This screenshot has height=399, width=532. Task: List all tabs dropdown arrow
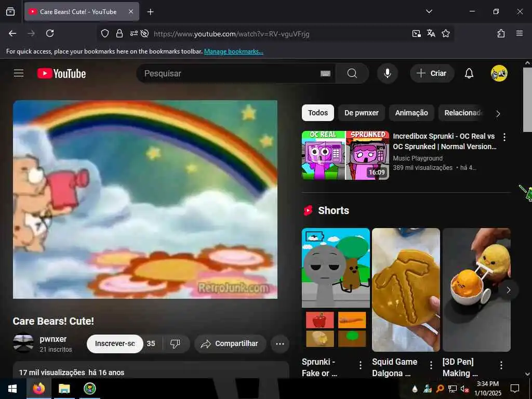pyautogui.click(x=429, y=11)
